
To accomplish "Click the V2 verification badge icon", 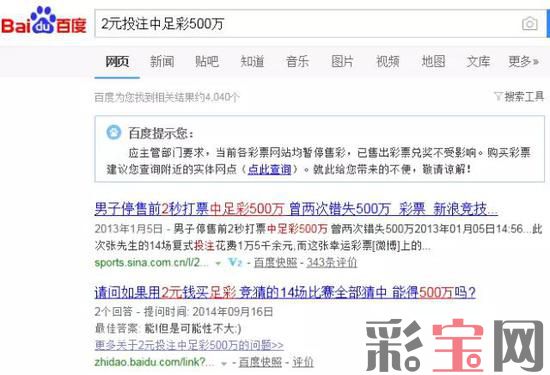I will click(x=235, y=262).
